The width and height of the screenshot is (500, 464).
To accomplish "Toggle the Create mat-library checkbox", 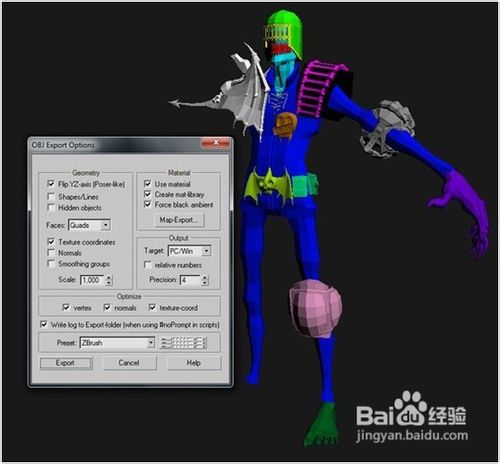I will tap(148, 194).
